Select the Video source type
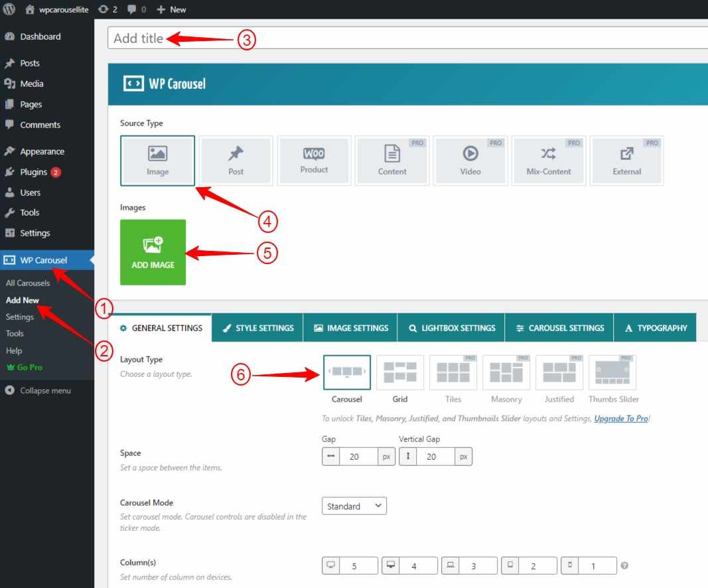Image resolution: width=708 pixels, height=588 pixels. pyautogui.click(x=470, y=161)
